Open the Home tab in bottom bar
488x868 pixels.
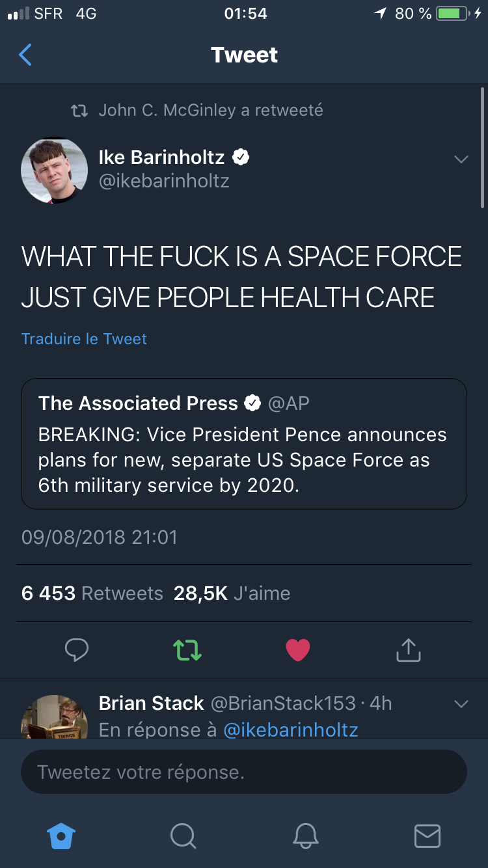(x=61, y=835)
